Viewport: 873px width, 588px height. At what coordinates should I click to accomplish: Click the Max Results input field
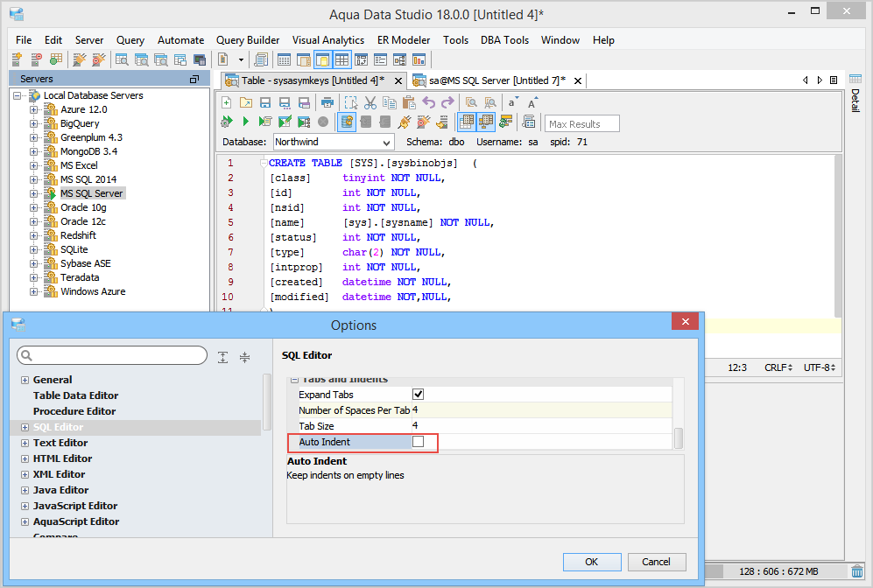click(x=581, y=124)
